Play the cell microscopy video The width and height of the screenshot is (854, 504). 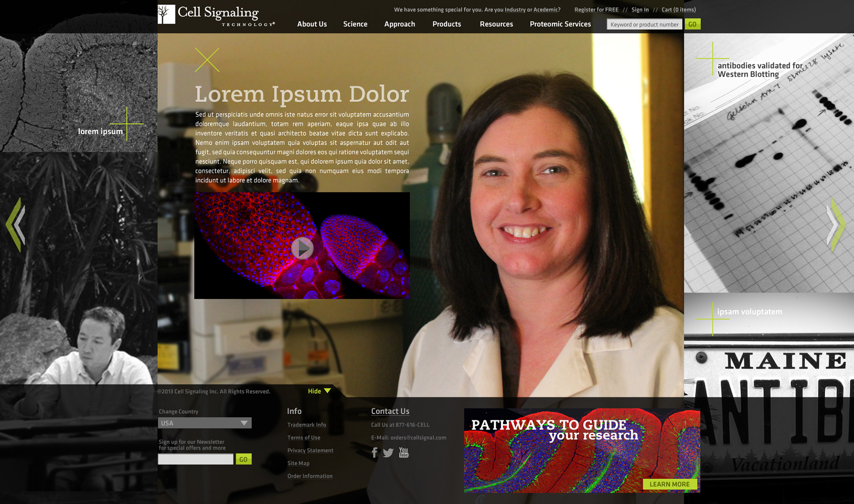[x=302, y=248]
